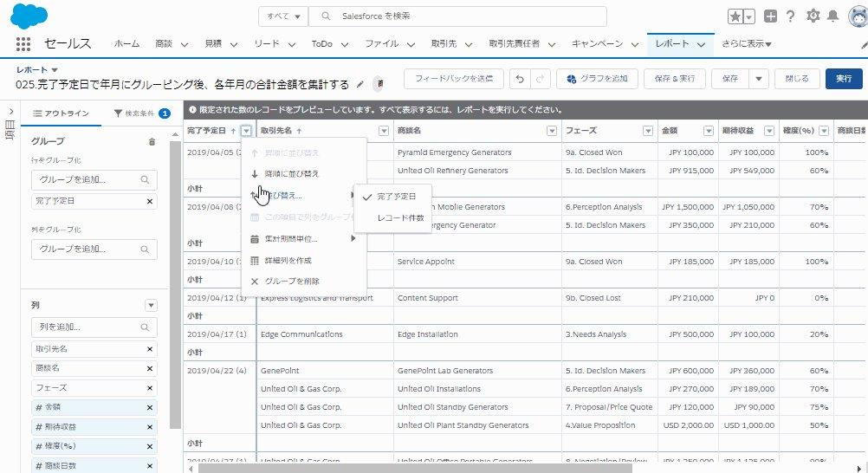Open the App Launcher grid icon
868x473 pixels.
coord(23,44)
